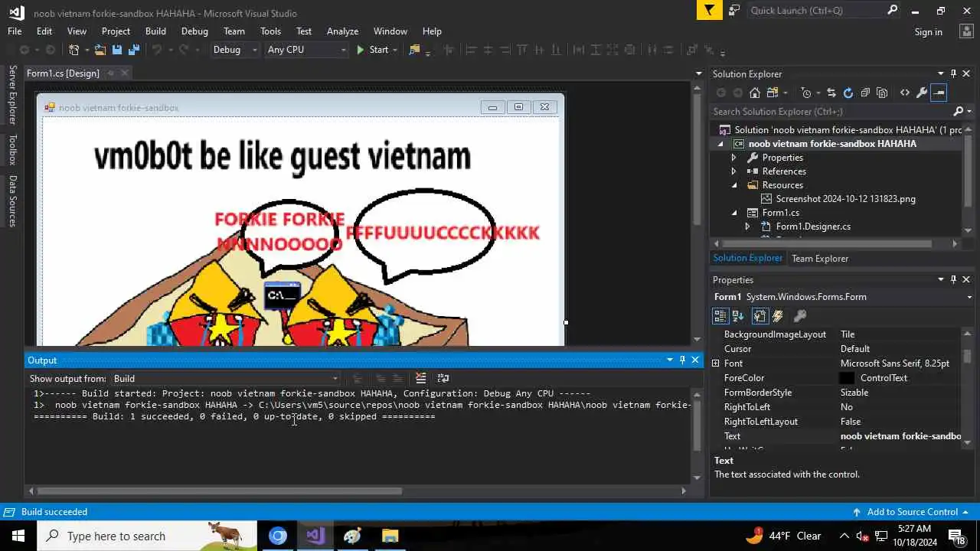Toggle Word Wrap in Output panel
980x551 pixels.
pyautogui.click(x=443, y=378)
